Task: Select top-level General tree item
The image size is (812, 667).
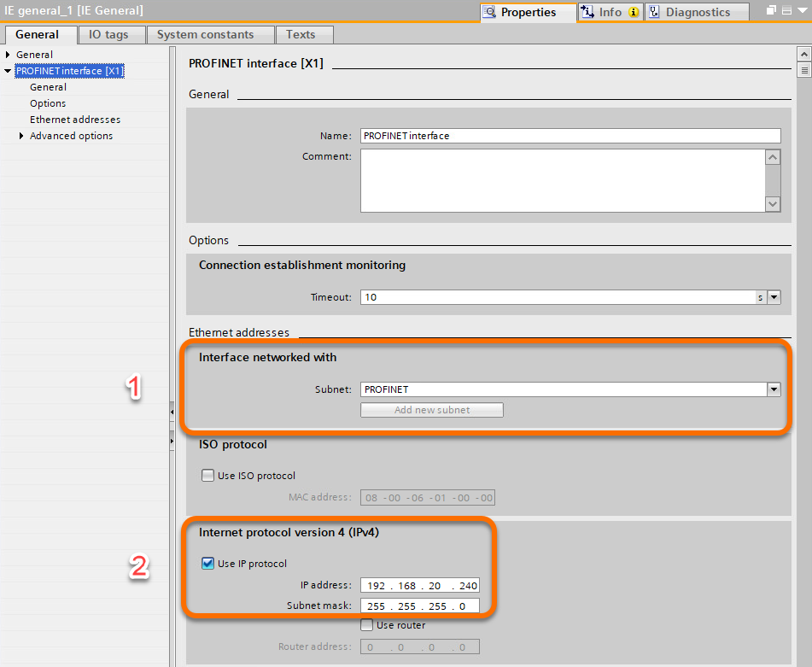Action: (x=34, y=55)
